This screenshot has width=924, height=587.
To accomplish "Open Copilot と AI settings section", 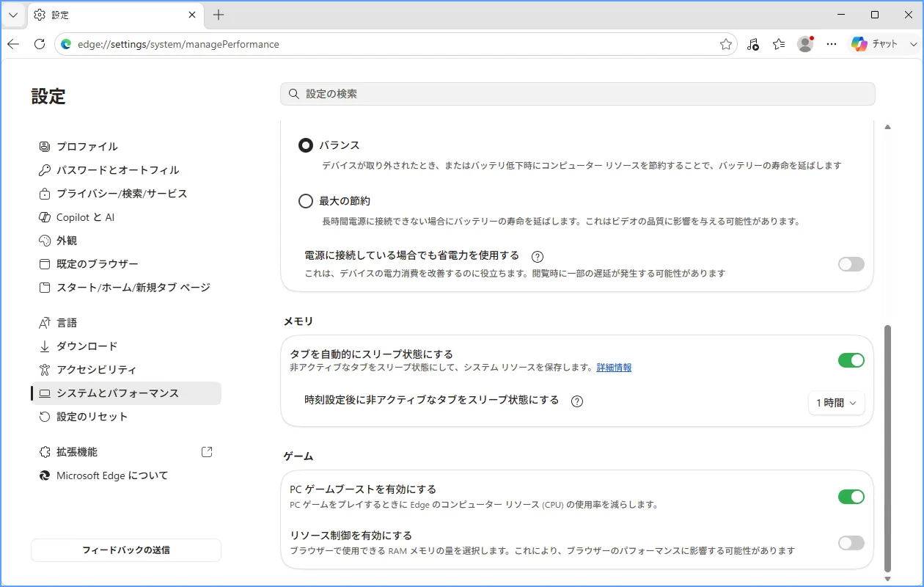I will (126, 217).
